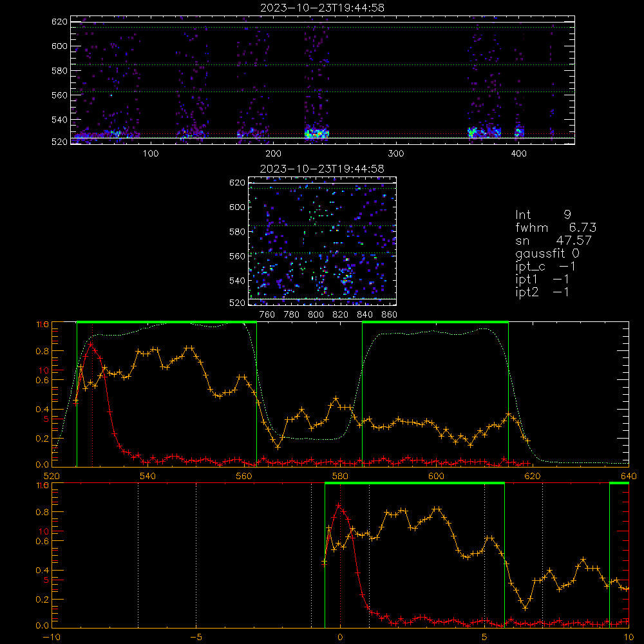Select x-axis label '200' on the wide spectrogram
Viewport: 644px width, 644px height.
(x=273, y=154)
